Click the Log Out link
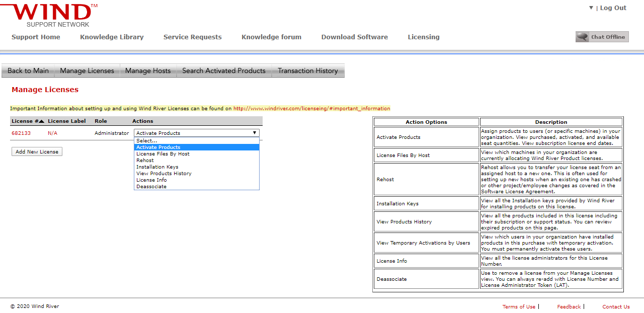The height and width of the screenshot is (313, 644). click(x=613, y=8)
